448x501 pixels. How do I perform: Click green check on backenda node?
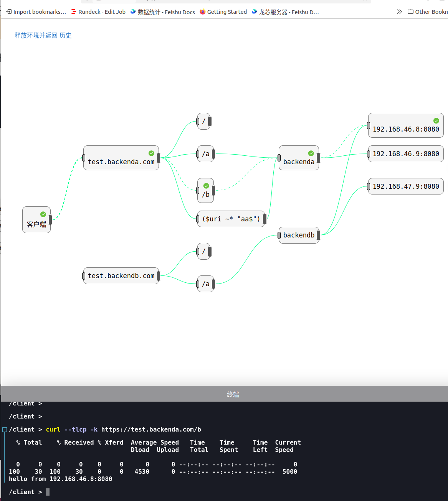pyautogui.click(x=311, y=153)
